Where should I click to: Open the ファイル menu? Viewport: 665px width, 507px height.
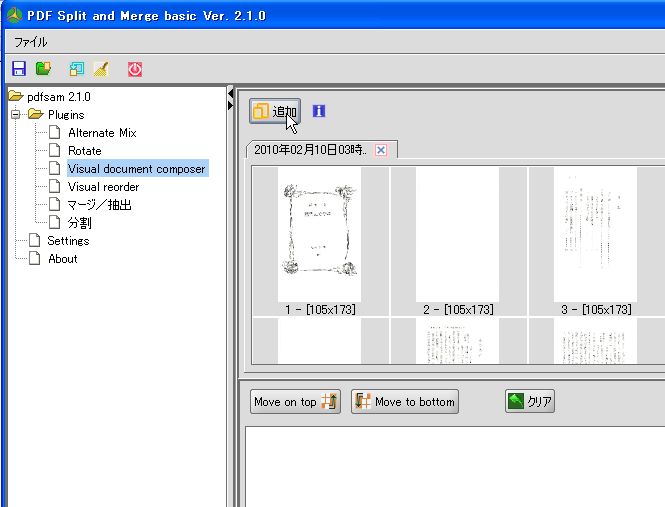31,42
